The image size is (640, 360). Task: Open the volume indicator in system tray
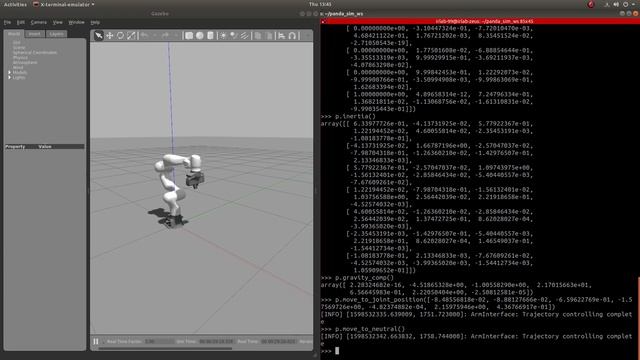[616, 4]
